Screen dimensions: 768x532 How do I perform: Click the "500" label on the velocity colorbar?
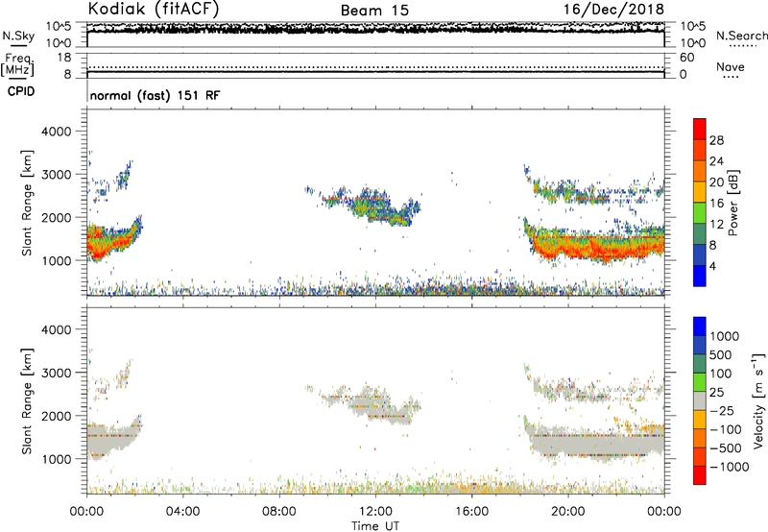pos(723,355)
